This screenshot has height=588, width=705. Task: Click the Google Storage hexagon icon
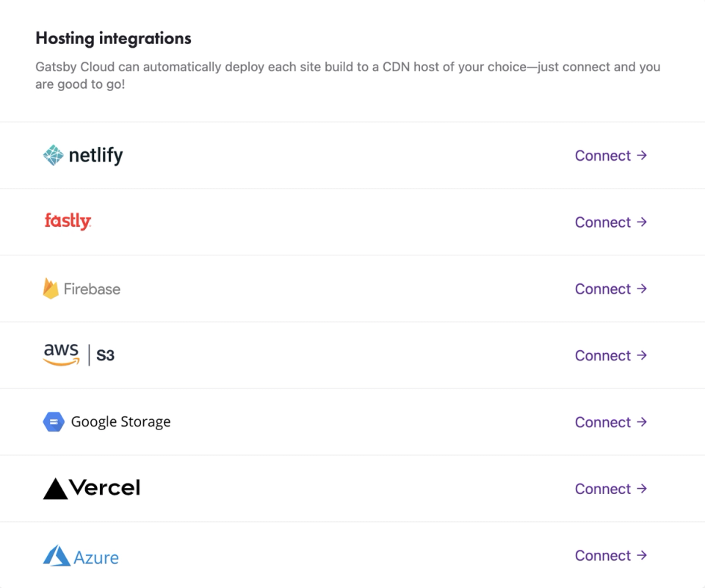[x=54, y=422]
